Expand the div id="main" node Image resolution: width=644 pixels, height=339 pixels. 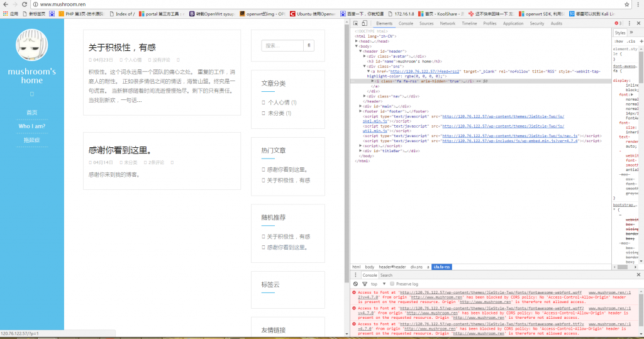pos(360,106)
